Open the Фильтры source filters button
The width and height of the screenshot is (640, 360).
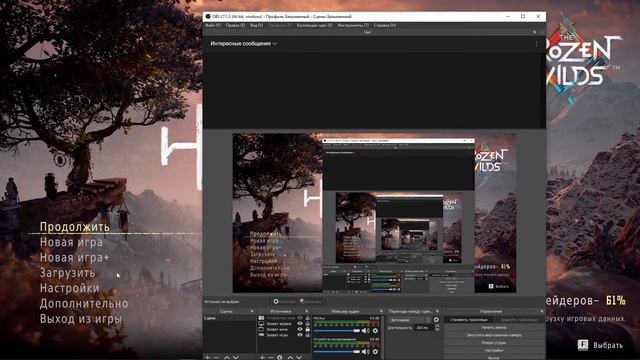(x=311, y=302)
